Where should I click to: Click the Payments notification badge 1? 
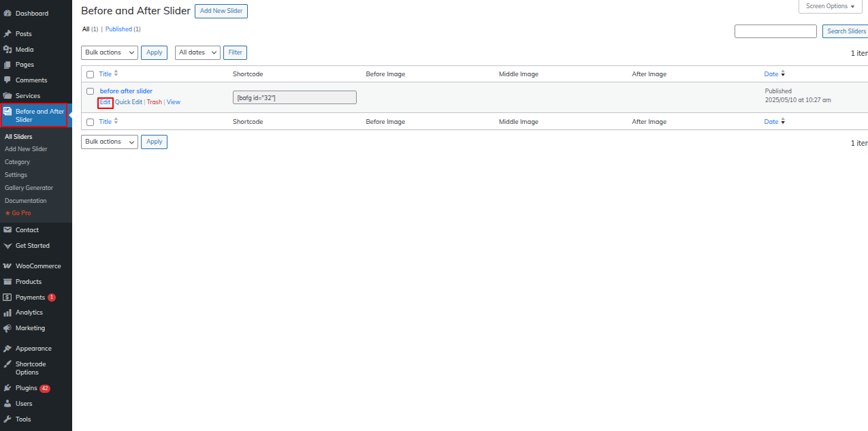tap(52, 298)
